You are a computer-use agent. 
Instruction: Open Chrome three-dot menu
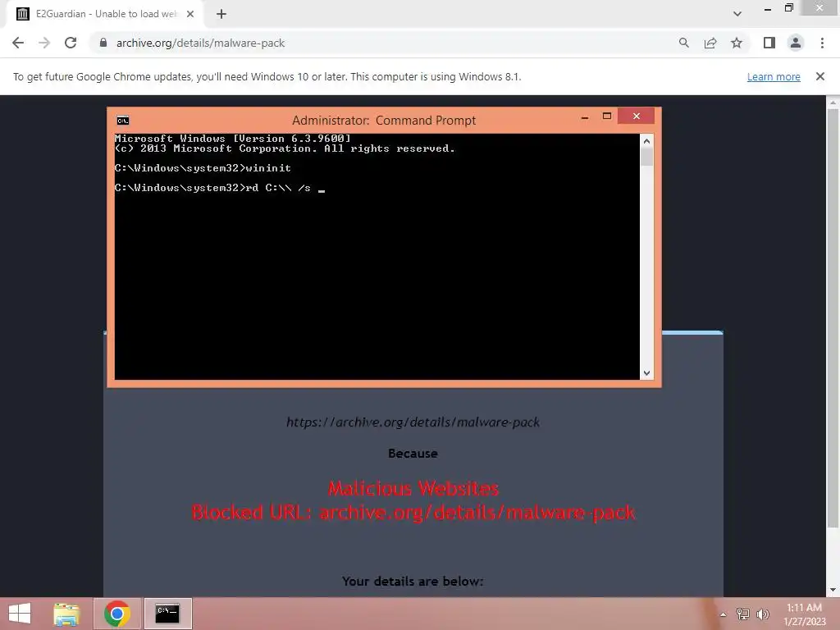tap(822, 43)
